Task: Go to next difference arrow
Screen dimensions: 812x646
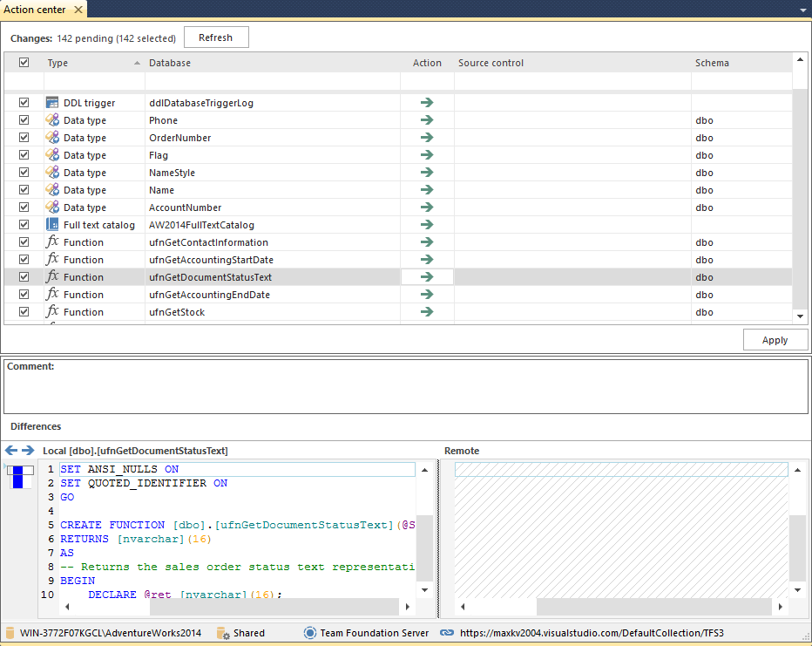Action: point(28,451)
